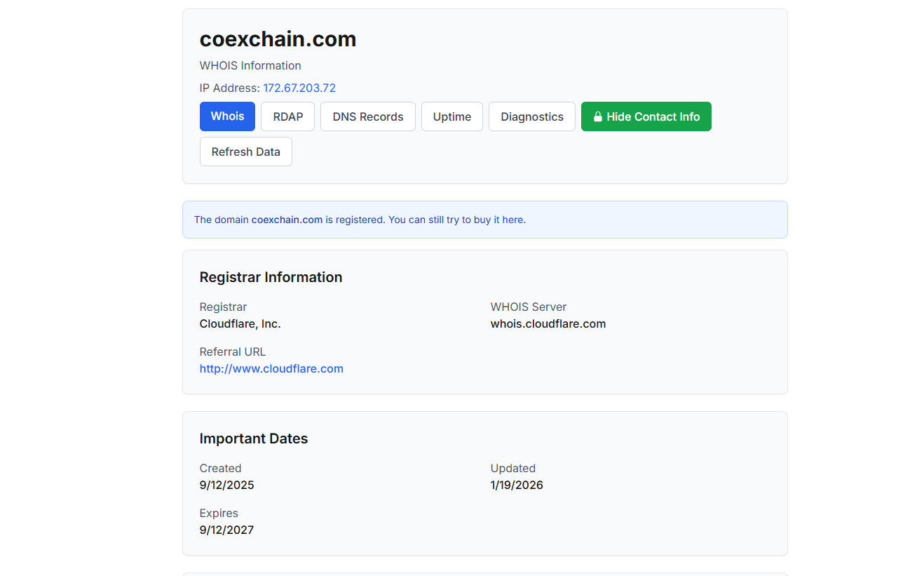
Task: Open the Diagnostics tab
Action: (531, 116)
